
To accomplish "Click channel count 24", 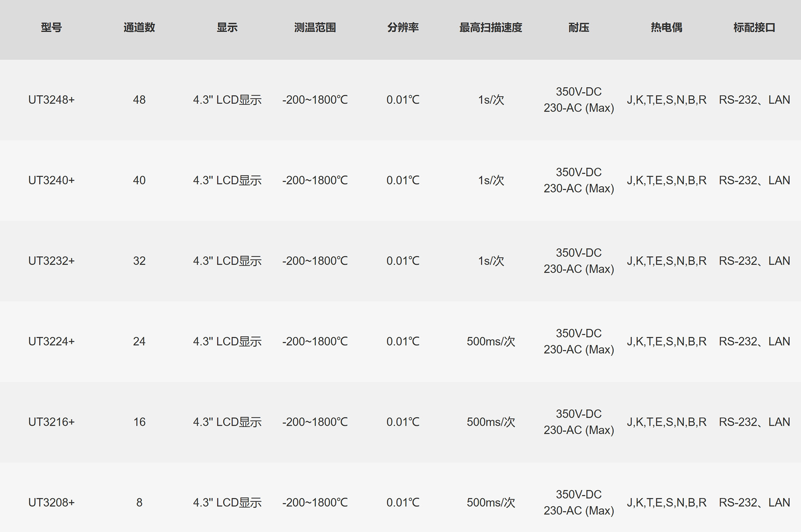I will [x=139, y=341].
